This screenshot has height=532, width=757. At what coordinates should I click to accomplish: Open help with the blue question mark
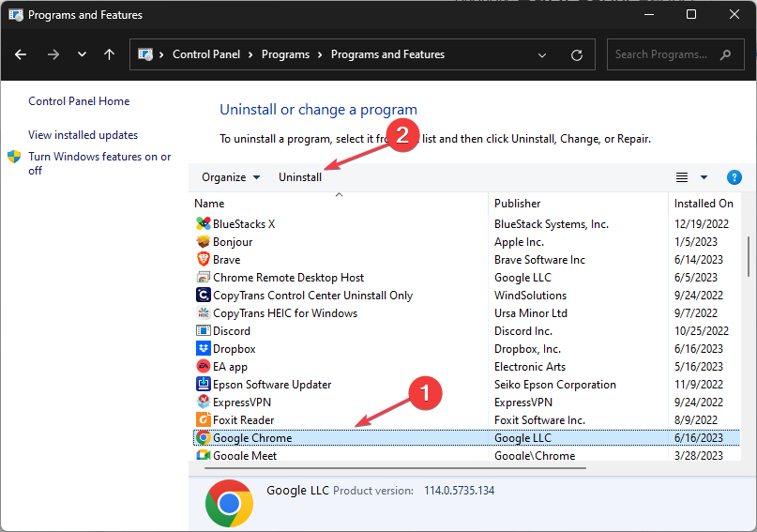tap(734, 177)
